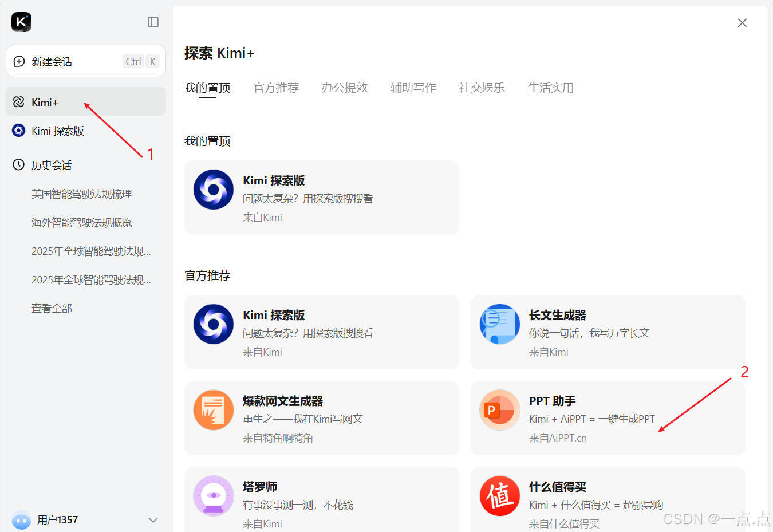Screen dimensions: 773x532
Task: Select the 生活实用 tab
Action: [x=551, y=88]
